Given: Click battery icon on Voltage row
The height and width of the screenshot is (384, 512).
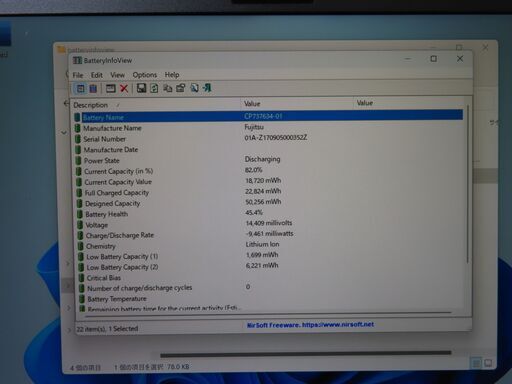Looking at the screenshot, I should tap(80, 225).
